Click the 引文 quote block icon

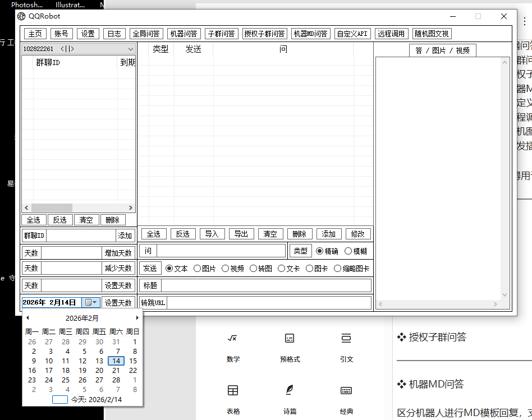pyautogui.click(x=346, y=338)
